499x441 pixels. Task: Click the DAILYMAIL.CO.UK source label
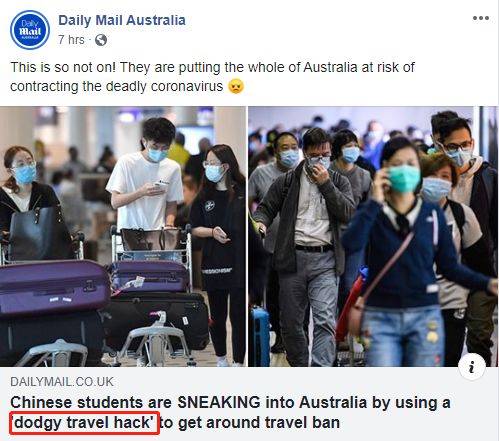pos(62,382)
